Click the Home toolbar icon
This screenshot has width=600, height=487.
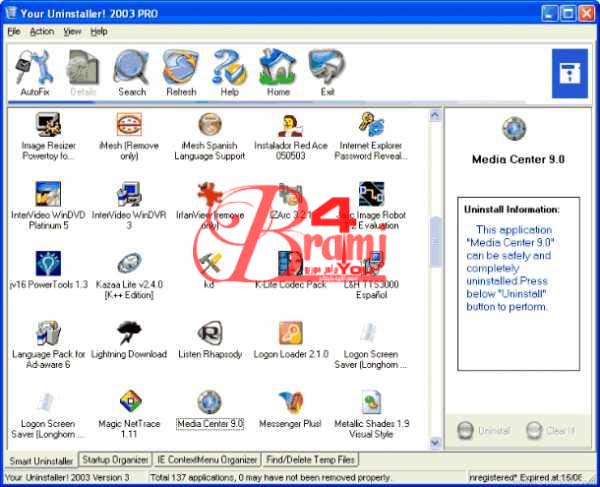coord(278,72)
